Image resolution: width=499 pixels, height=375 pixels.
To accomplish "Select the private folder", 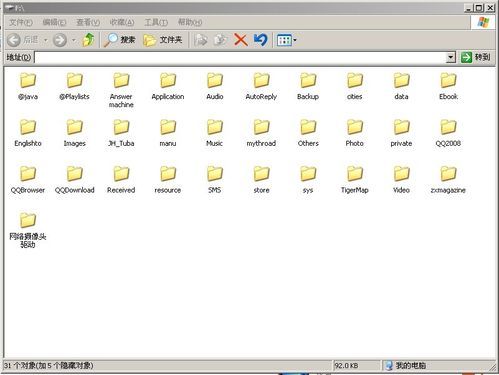I will (x=401, y=133).
